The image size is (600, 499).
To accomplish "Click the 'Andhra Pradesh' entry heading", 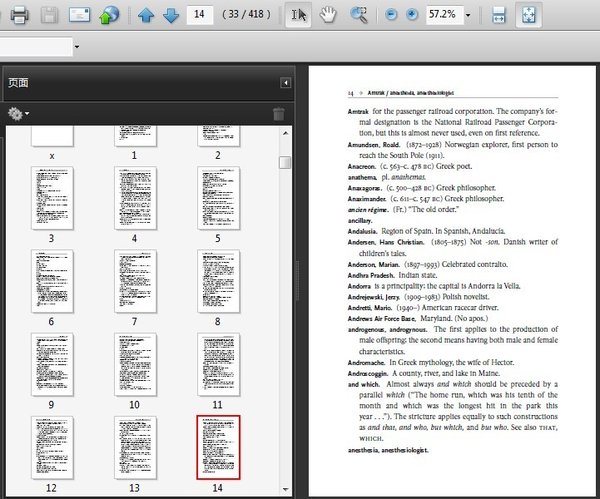I will 371,276.
